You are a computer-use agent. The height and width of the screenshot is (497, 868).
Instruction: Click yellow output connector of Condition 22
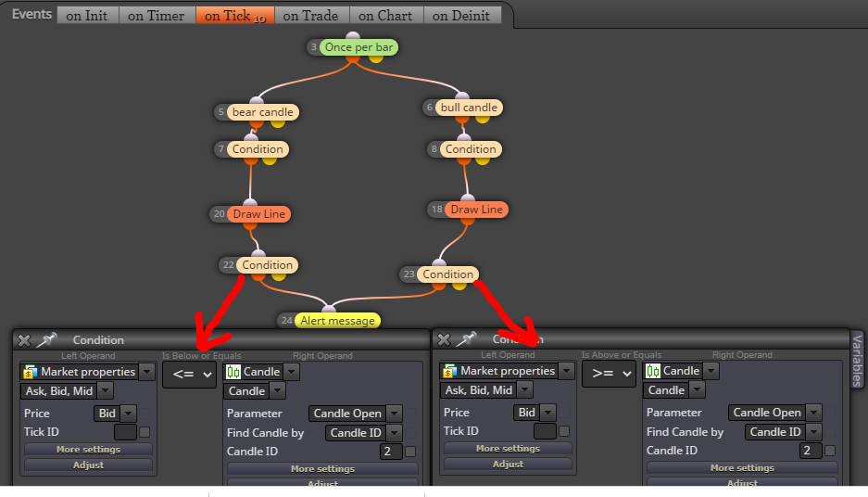(279, 275)
